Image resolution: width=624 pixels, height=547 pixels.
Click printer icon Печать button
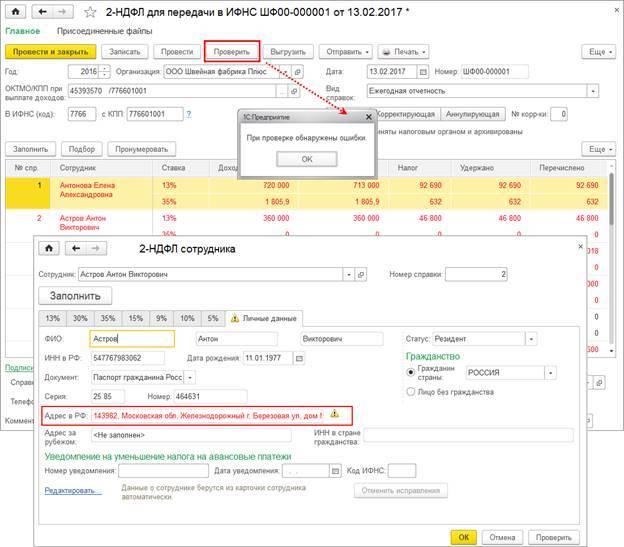pyautogui.click(x=403, y=51)
